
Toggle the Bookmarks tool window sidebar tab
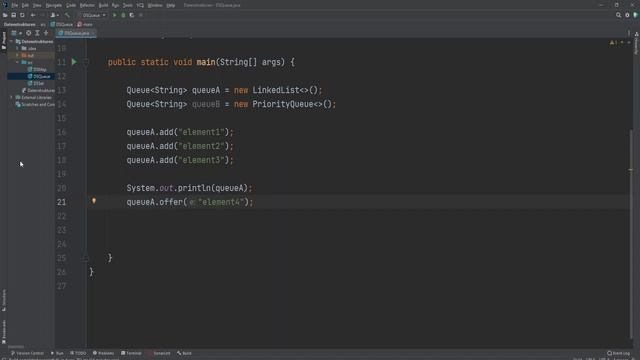click(4, 331)
